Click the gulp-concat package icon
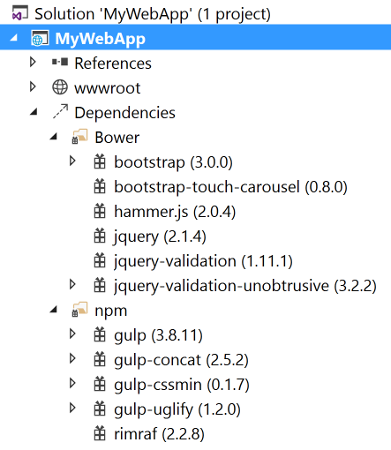 99,359
